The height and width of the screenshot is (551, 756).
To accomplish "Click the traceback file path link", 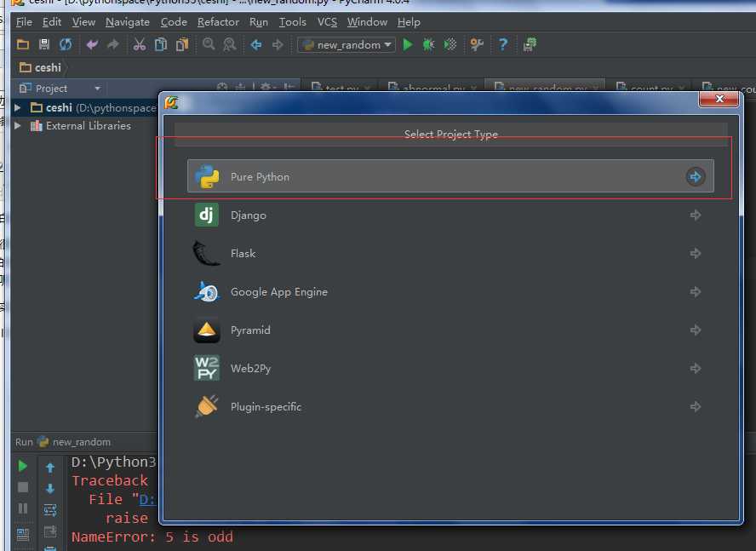I will pos(147,499).
